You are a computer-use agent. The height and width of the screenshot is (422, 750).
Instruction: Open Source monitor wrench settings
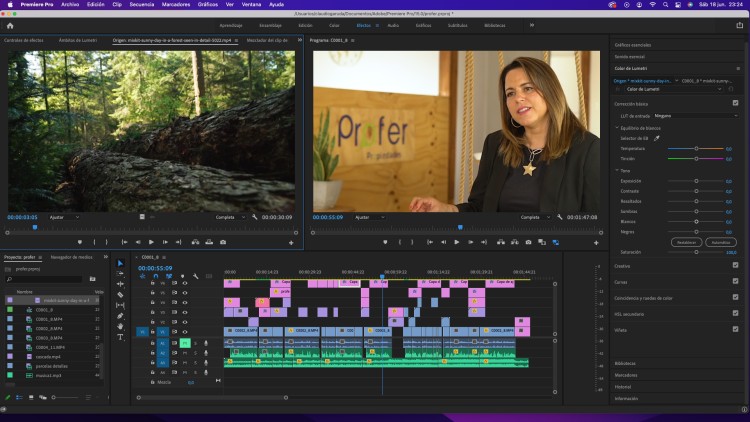click(254, 217)
